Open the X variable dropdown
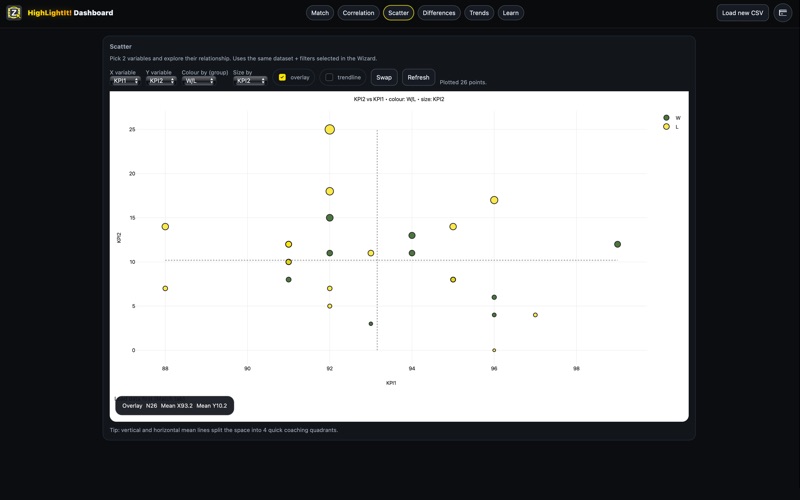This screenshot has width=800, height=500. click(x=125, y=81)
